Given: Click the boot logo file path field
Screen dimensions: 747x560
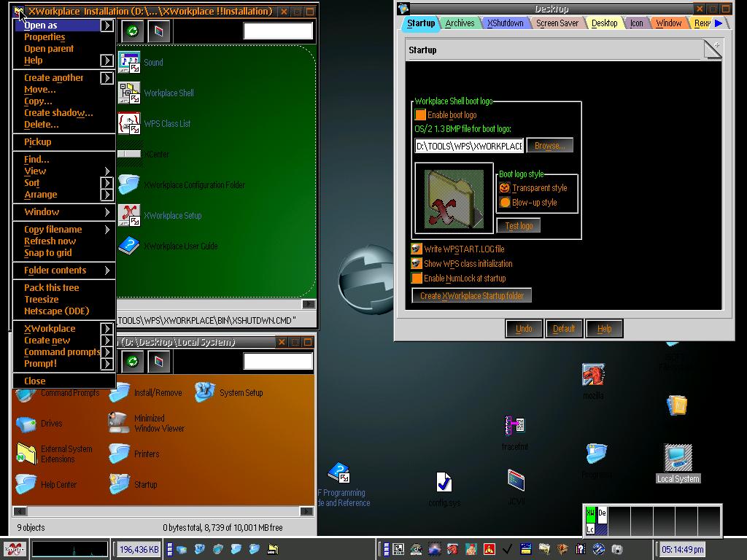Looking at the screenshot, I should [x=469, y=146].
